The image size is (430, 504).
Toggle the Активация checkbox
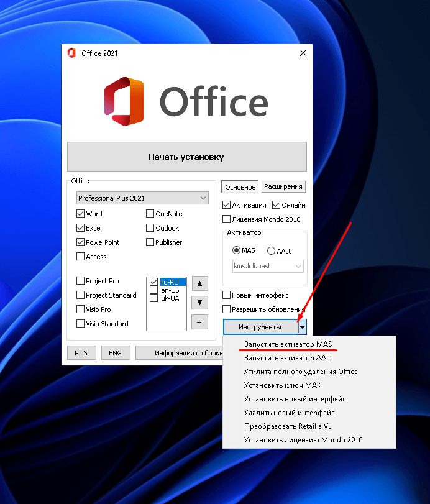click(x=226, y=204)
